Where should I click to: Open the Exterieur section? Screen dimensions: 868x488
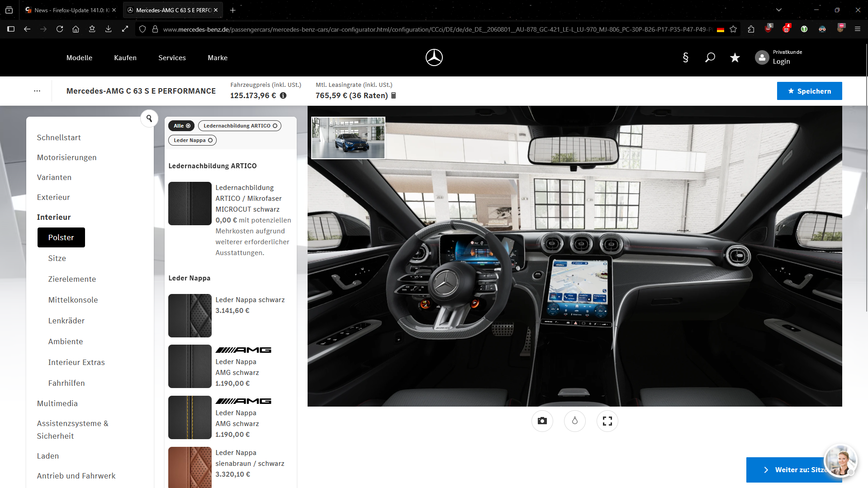pyautogui.click(x=53, y=197)
